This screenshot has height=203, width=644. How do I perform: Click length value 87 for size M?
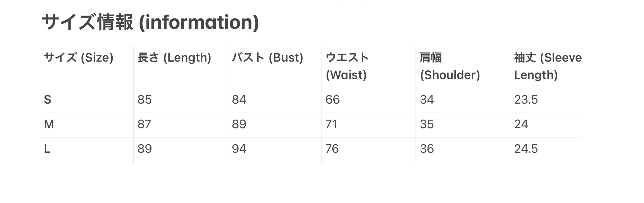click(144, 124)
